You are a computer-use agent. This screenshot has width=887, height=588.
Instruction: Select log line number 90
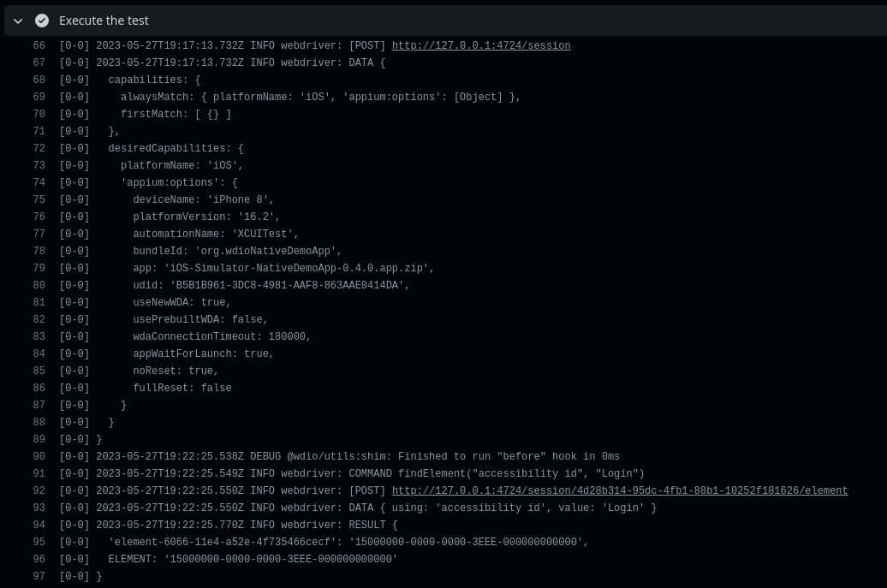pos(39,456)
